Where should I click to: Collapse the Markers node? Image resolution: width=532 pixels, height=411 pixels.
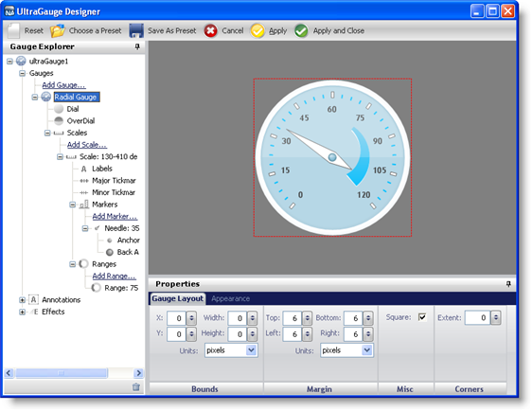(x=72, y=205)
